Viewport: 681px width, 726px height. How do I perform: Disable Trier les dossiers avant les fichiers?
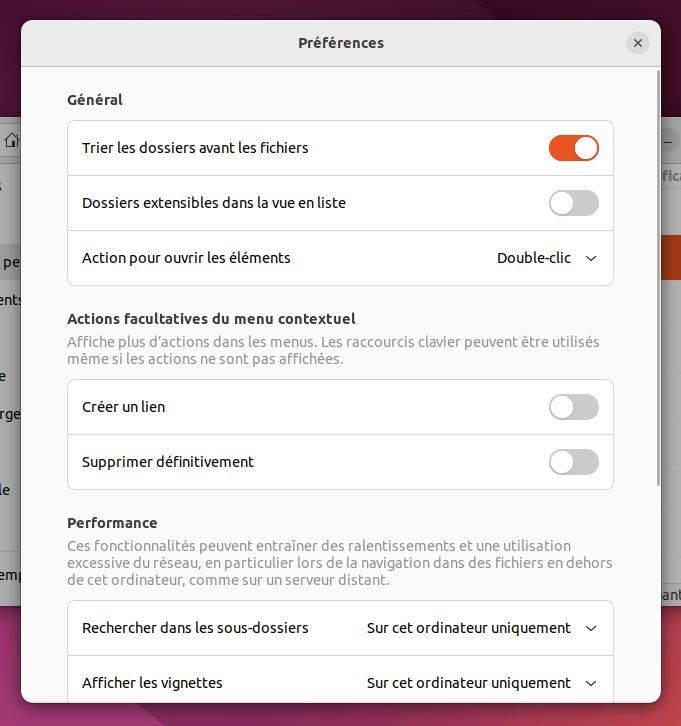click(574, 148)
